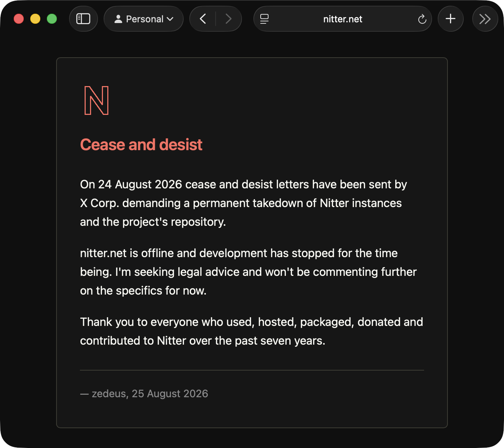
Task: Close the Safari window
Action: 19,19
